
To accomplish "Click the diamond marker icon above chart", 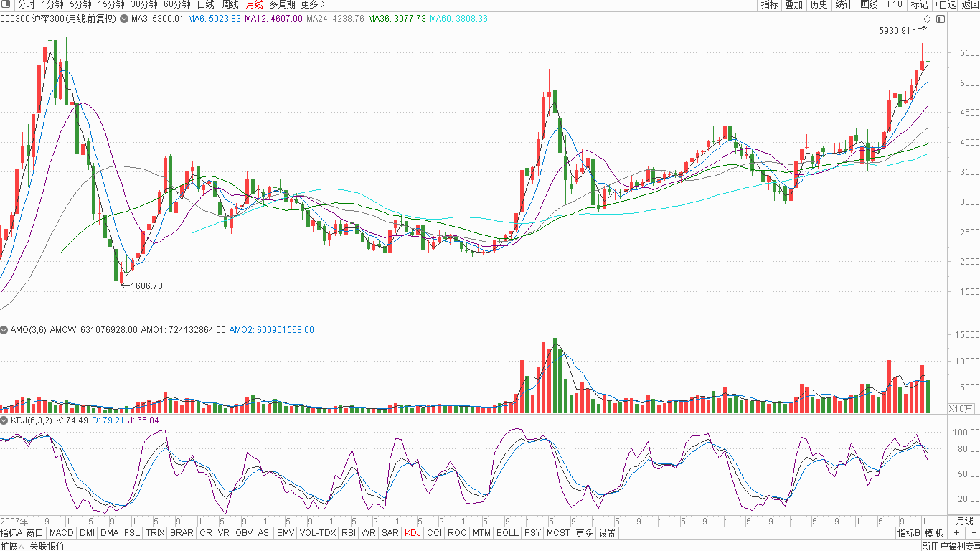I will click(927, 19).
